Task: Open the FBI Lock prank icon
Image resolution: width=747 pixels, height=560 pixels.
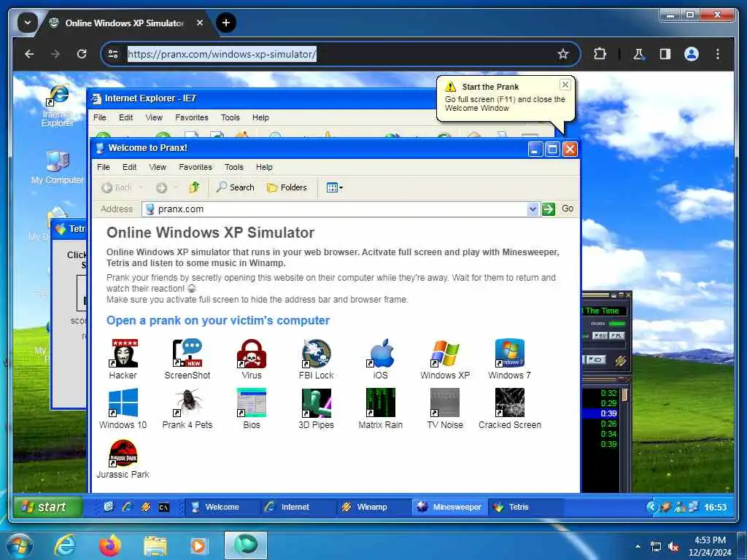Action: click(317, 359)
